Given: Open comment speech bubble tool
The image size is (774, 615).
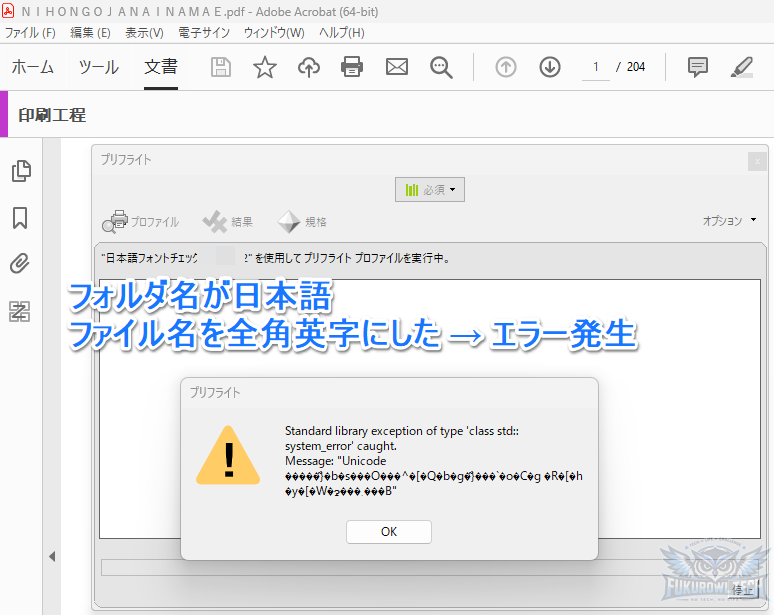Looking at the screenshot, I should (x=697, y=67).
